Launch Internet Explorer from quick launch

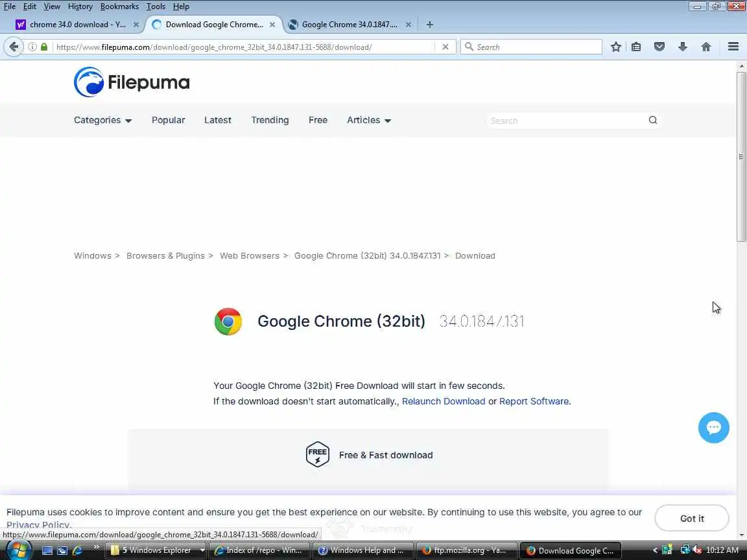point(77,550)
